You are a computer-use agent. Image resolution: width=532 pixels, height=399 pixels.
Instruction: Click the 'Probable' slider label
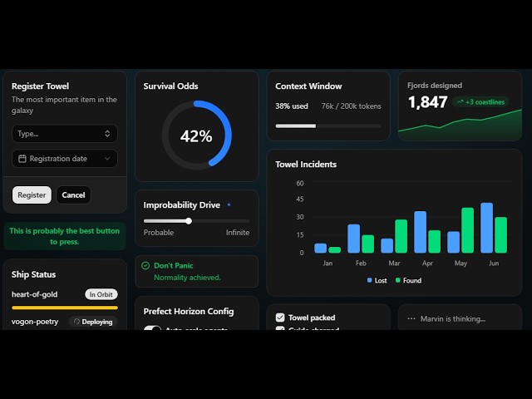point(159,233)
